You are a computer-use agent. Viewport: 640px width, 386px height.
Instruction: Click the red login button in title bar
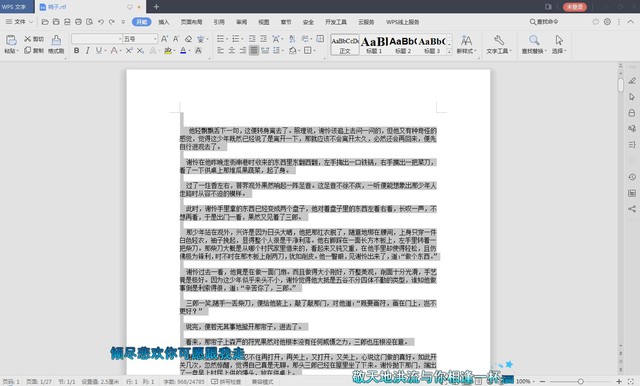point(575,7)
